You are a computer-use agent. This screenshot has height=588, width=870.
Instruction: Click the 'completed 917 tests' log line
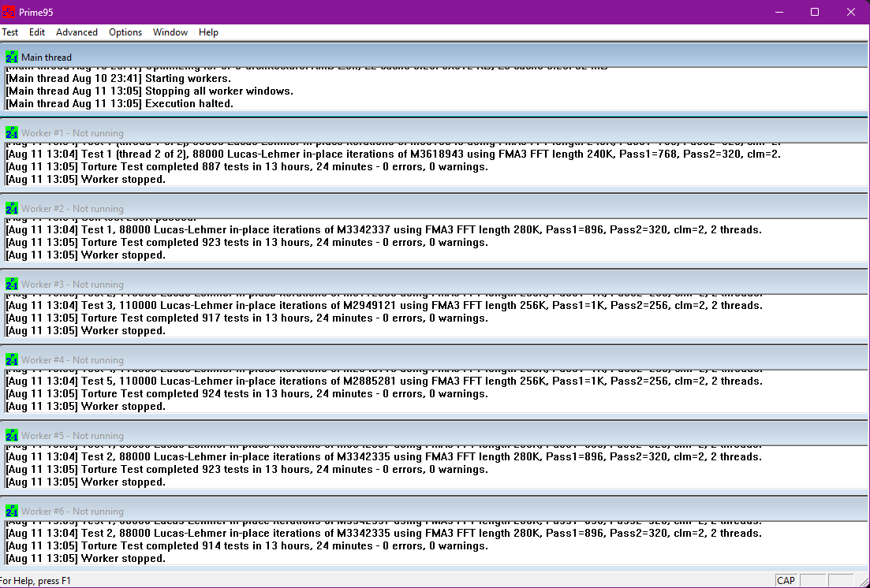coord(247,318)
